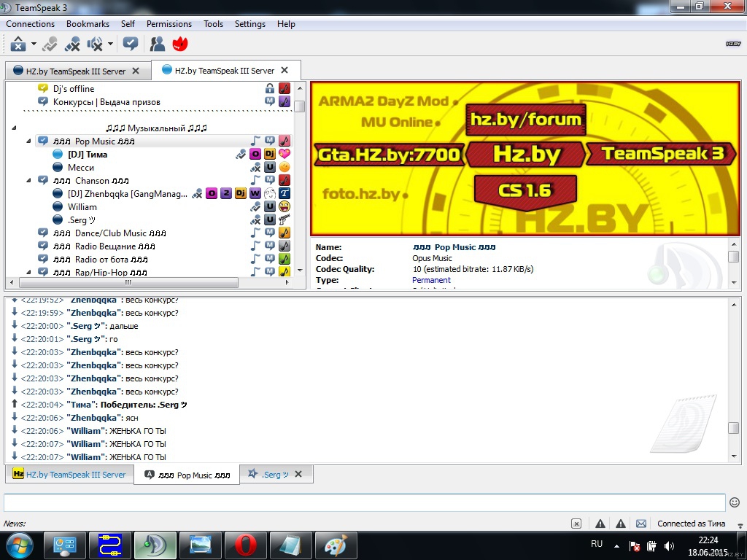This screenshot has height=560, width=747.
Task: Open the dropdown arrow beside Disconnect icon
Action: coord(34,44)
